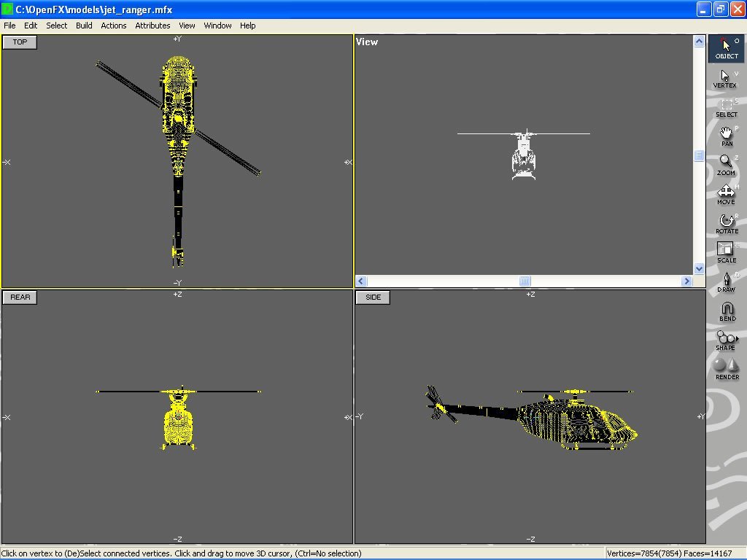Open the View menu

pos(187,26)
